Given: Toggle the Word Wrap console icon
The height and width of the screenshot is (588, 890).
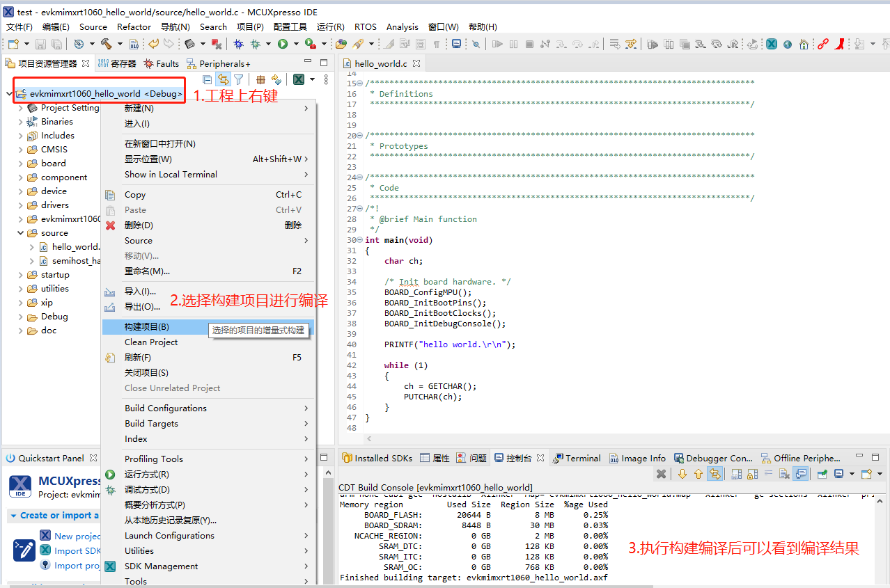Looking at the screenshot, I should coord(768,474).
